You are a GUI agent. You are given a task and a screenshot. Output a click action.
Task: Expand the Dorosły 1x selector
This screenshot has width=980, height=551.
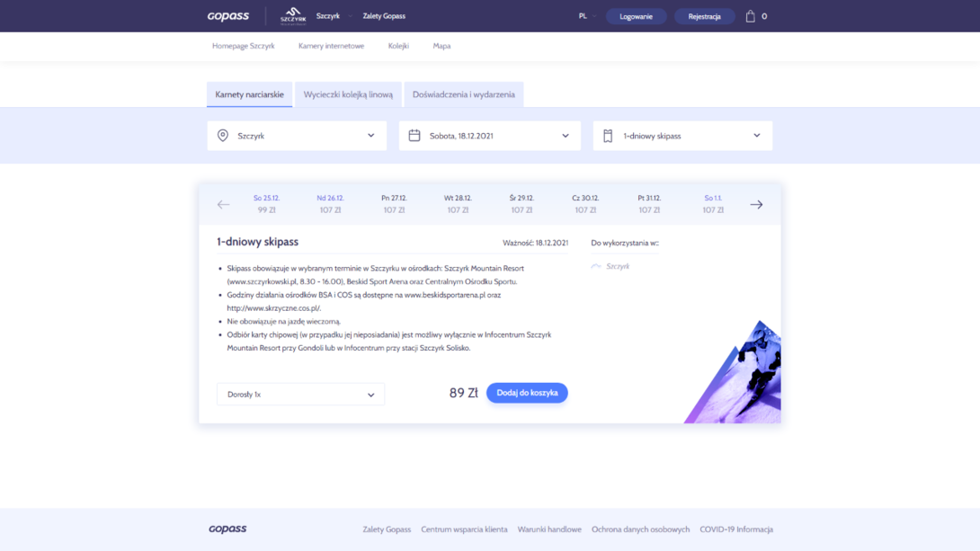300,395
